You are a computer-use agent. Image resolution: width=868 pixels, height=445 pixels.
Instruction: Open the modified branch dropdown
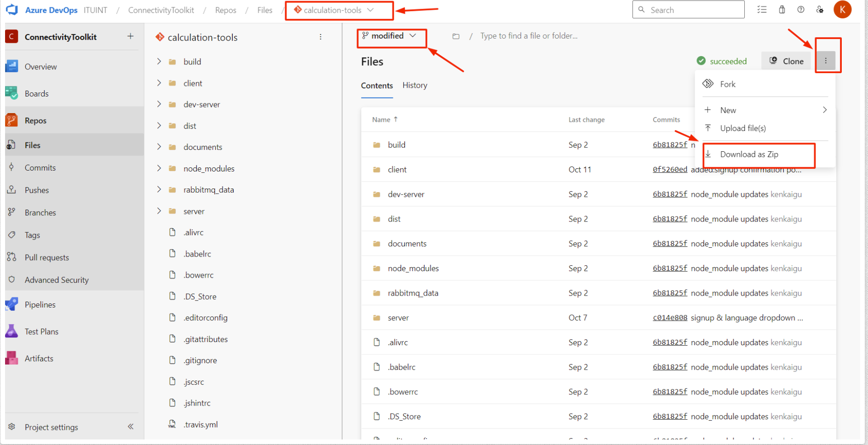(x=391, y=36)
